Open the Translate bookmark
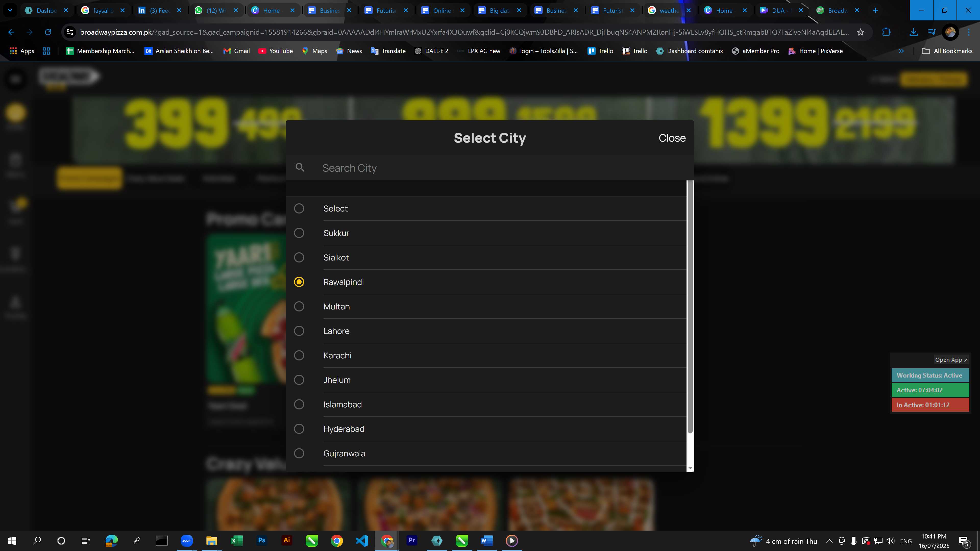980x551 pixels. pos(388,51)
